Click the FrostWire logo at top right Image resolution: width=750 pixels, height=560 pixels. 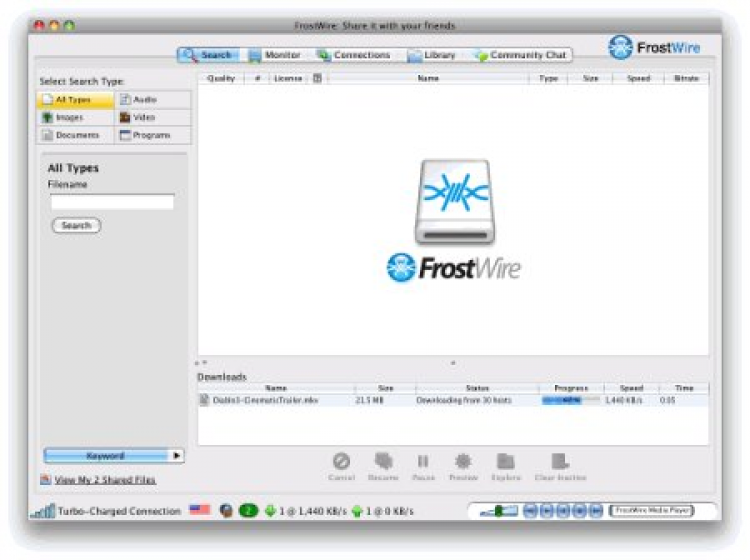(654, 47)
